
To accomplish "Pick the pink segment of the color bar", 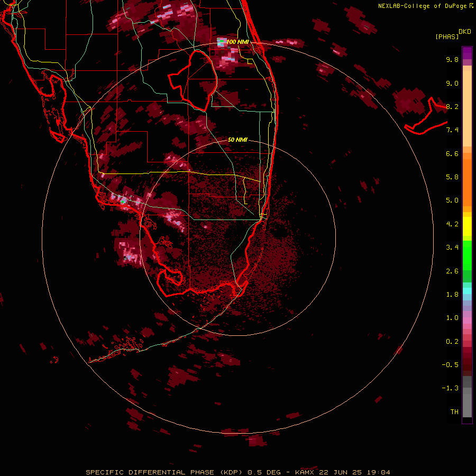I will (x=467, y=321).
